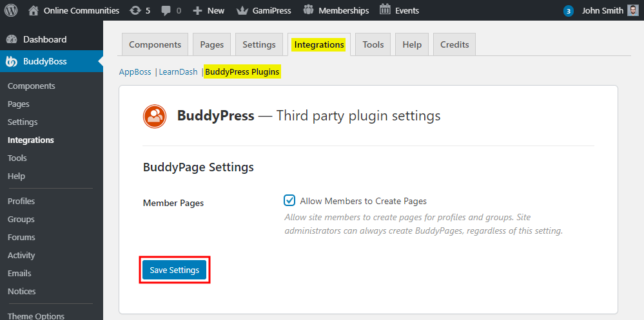Uncheck Allow Members to Create Pages
This screenshot has height=320, width=644.
click(x=289, y=201)
